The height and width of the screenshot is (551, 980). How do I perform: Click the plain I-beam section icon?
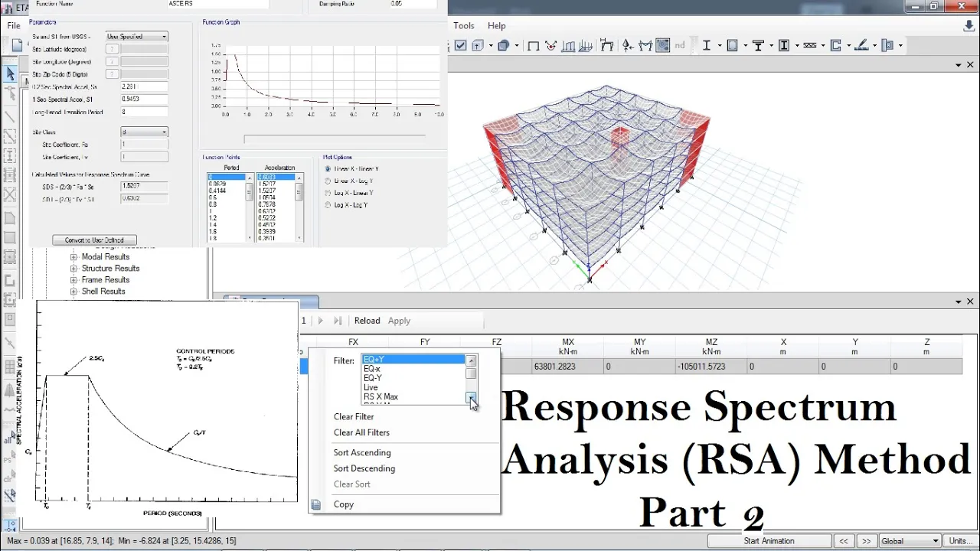pos(707,45)
